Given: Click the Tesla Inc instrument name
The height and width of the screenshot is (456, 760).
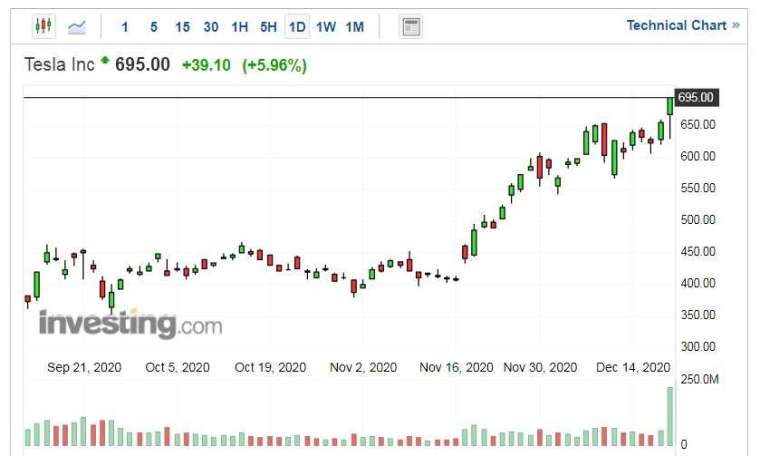Looking at the screenshot, I should click(x=59, y=64).
